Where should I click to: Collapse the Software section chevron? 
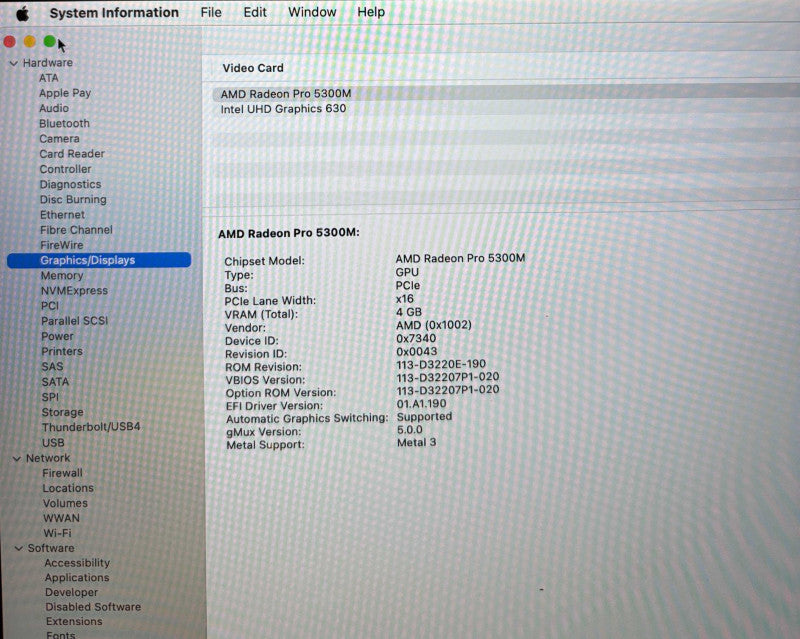(x=19, y=549)
